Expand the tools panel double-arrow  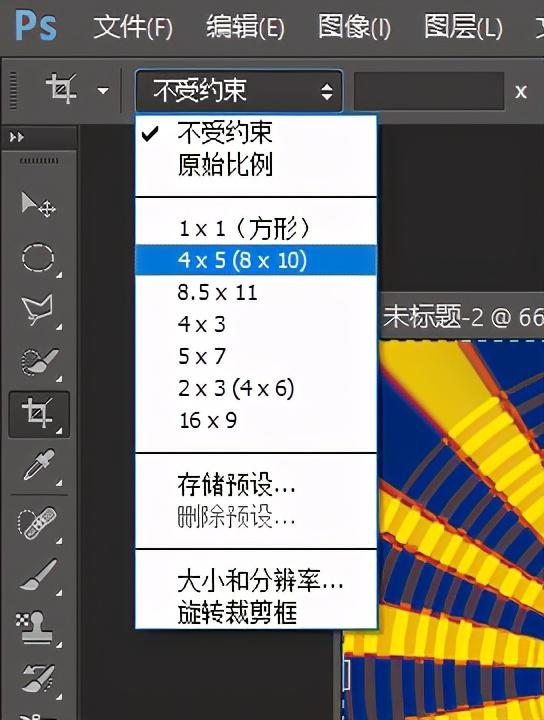pyautogui.click(x=17, y=137)
